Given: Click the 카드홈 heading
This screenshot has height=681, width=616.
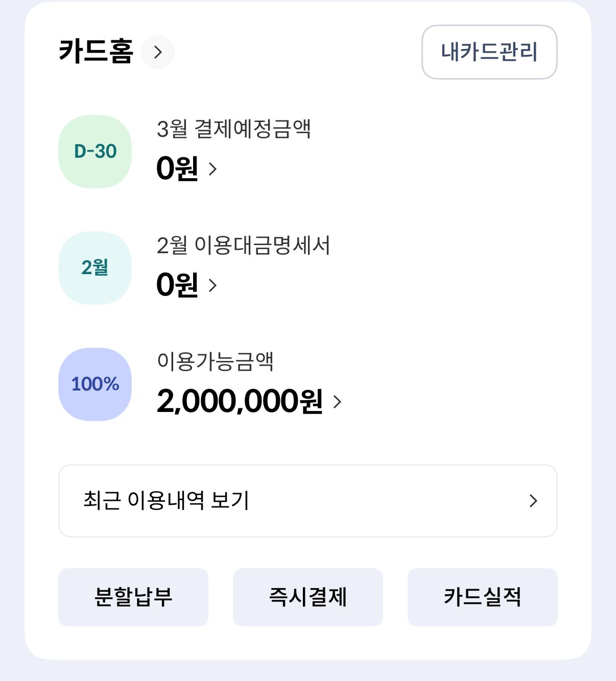Looking at the screenshot, I should click(x=96, y=52).
